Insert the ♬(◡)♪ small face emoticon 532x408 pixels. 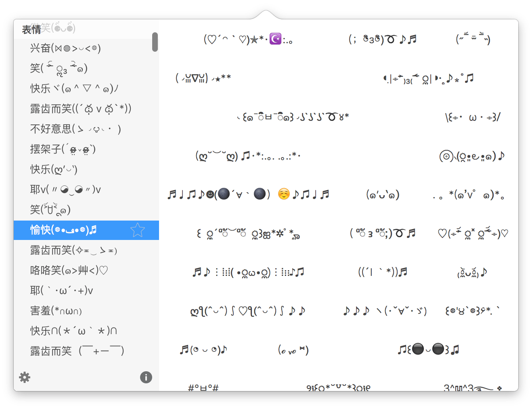click(203, 349)
